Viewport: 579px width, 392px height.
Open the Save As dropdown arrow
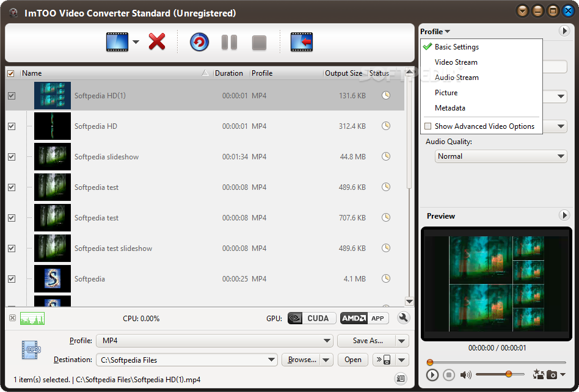click(x=402, y=341)
